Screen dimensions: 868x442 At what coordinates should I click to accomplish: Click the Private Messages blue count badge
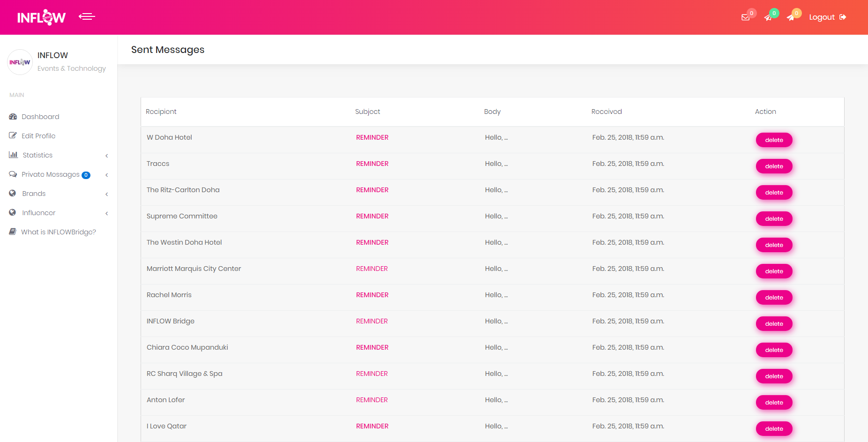[86, 175]
